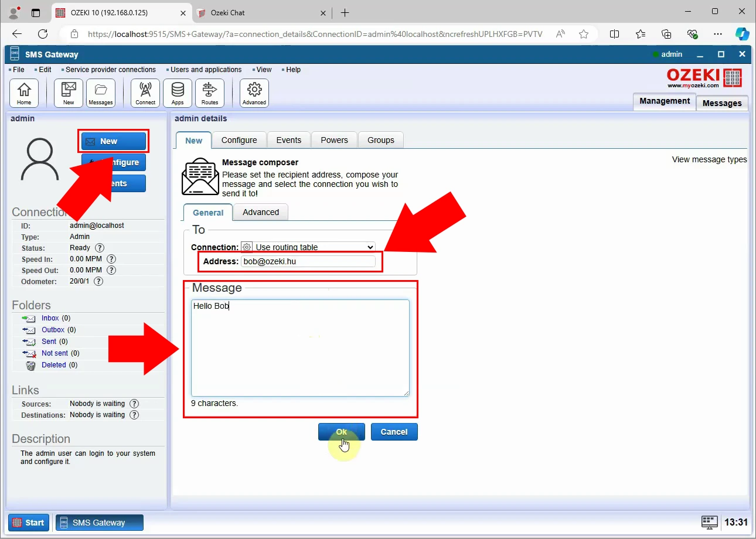Open the new browser tab plus button
756x539 pixels.
click(345, 12)
